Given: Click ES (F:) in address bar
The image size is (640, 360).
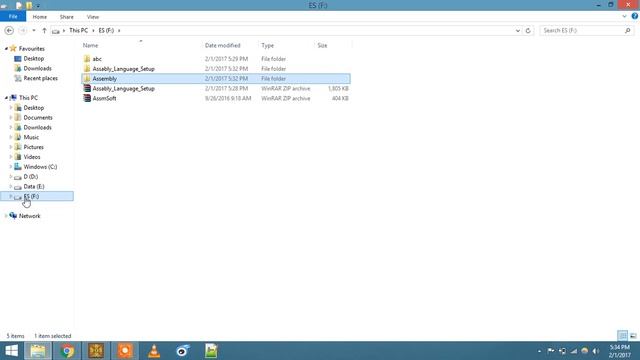Looking at the screenshot, I should 106,31.
